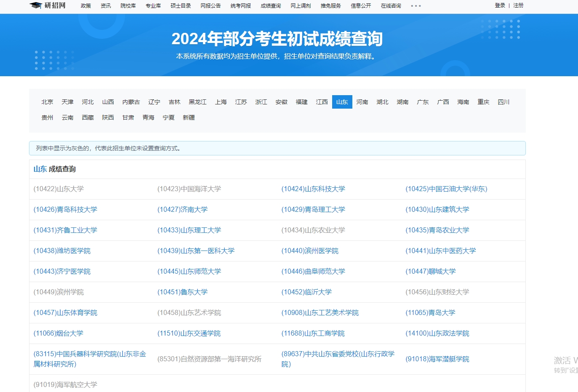Select 甘肃 province tab

pos(128,117)
